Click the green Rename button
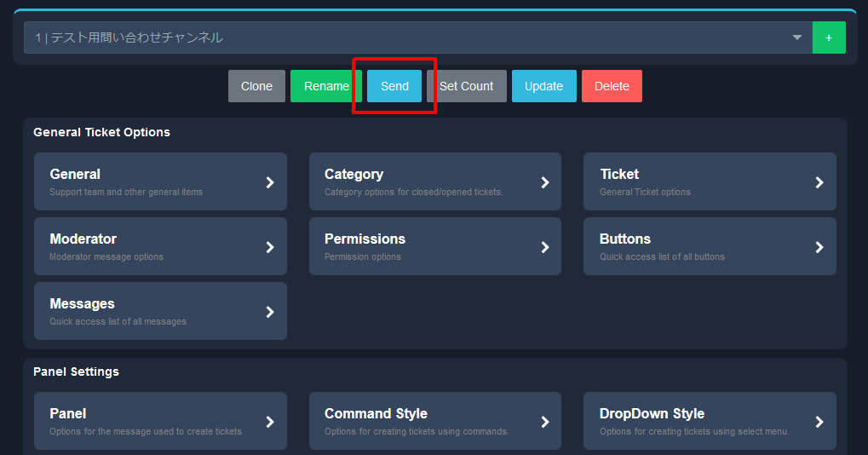 pos(326,86)
